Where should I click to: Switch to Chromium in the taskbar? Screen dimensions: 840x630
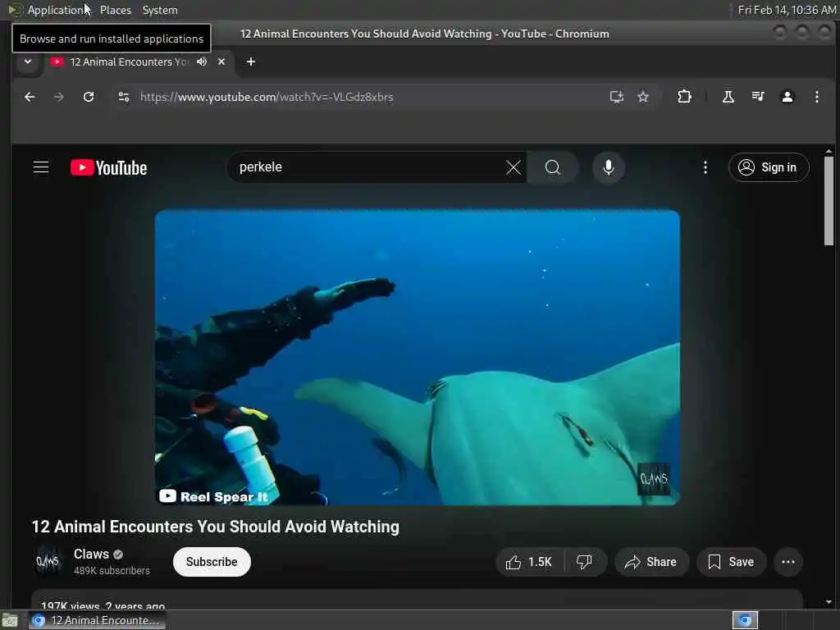click(x=97, y=620)
